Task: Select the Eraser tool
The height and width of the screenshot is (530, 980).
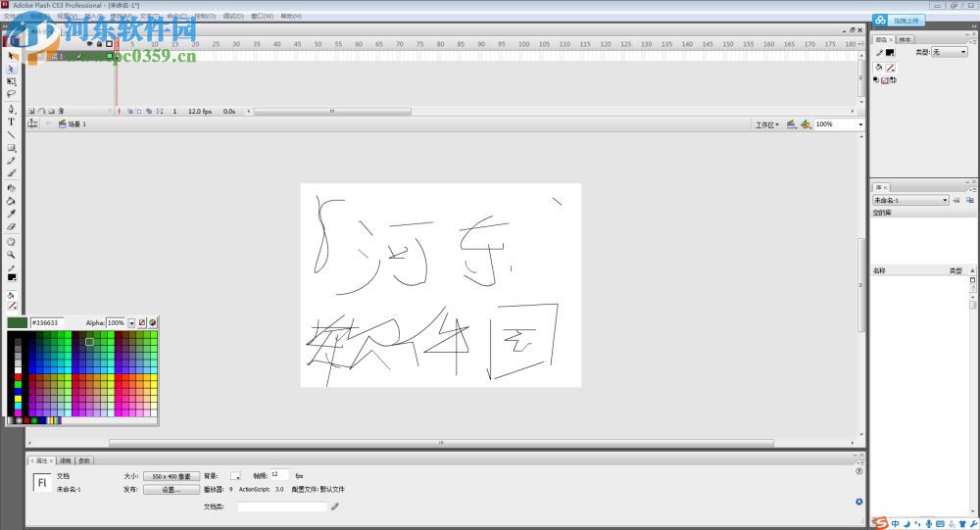Action: coord(11,227)
